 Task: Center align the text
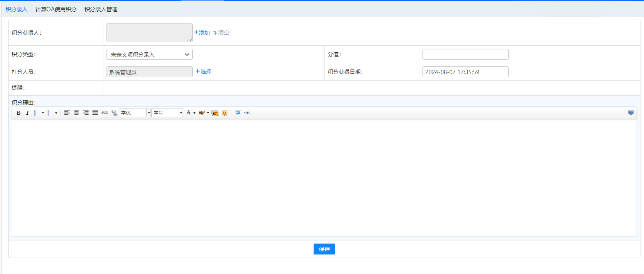pos(76,113)
